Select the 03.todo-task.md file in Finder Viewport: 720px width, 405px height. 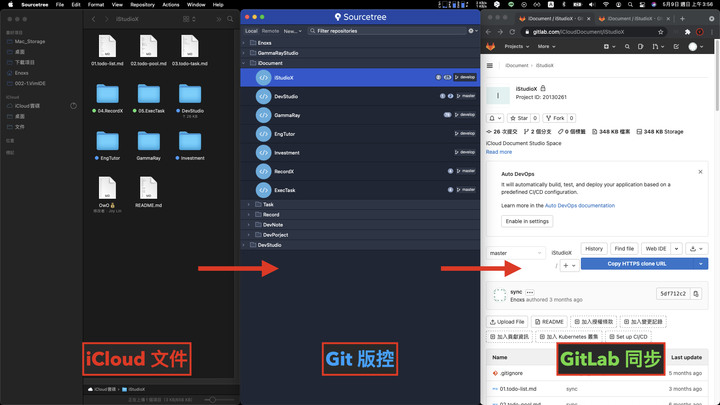(190, 51)
